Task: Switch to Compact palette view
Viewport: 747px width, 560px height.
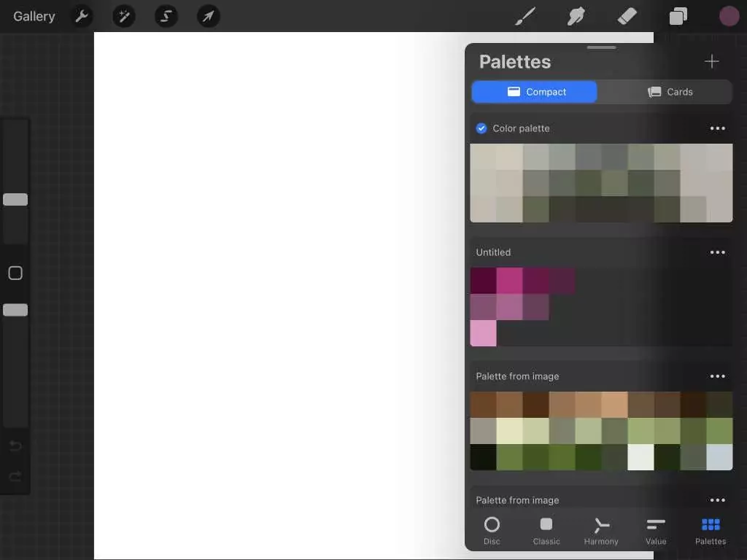Action: tap(534, 92)
